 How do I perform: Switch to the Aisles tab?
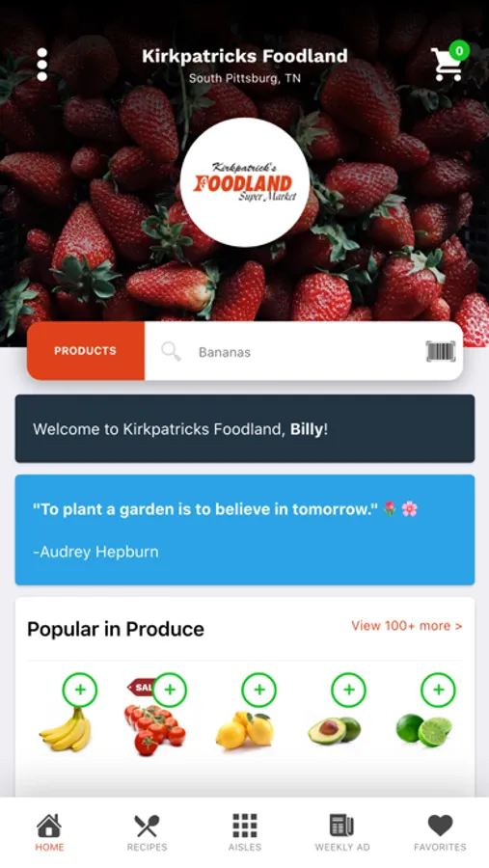pyautogui.click(x=245, y=832)
